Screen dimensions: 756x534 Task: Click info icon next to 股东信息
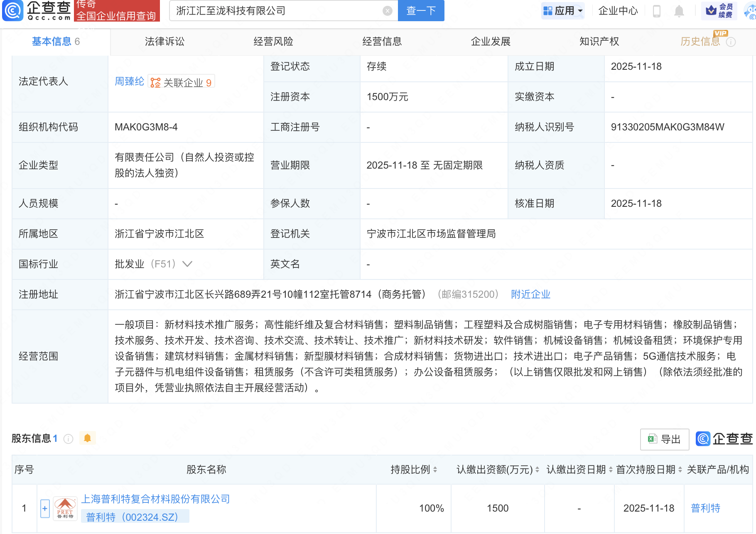(69, 439)
